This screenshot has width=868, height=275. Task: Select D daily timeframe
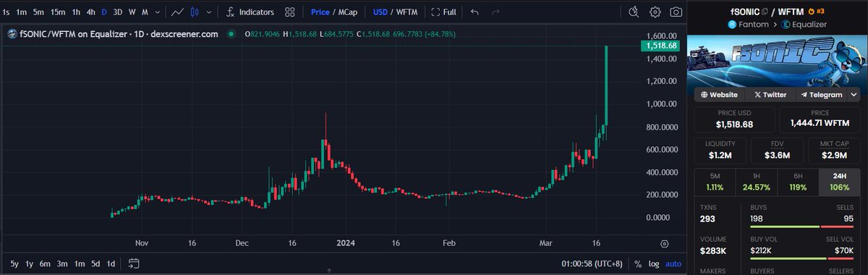click(x=104, y=12)
